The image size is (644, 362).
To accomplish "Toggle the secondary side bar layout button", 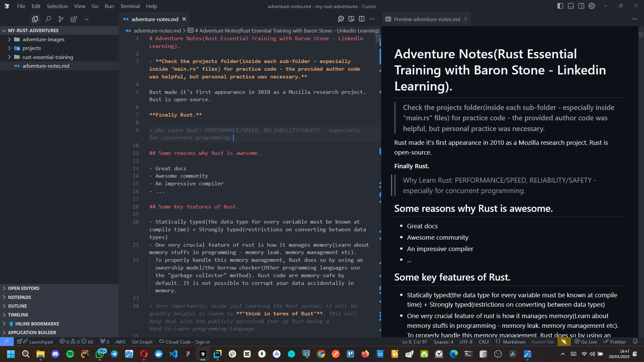I will tap(581, 6).
